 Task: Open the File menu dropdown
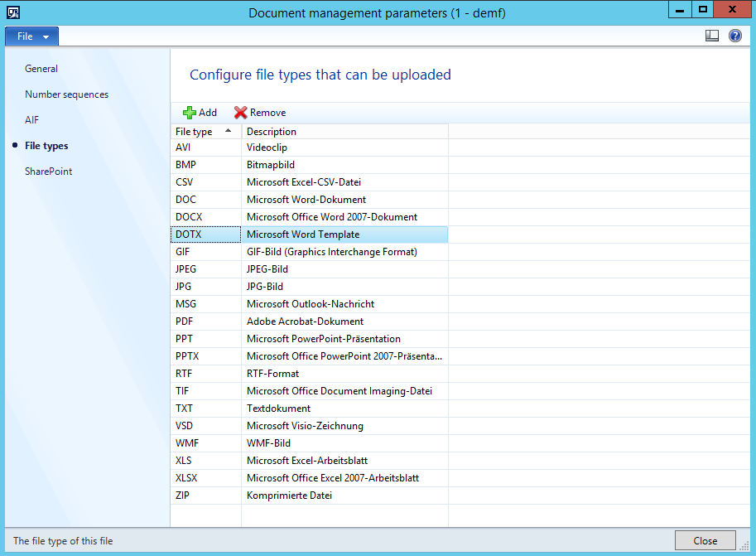tap(32, 36)
